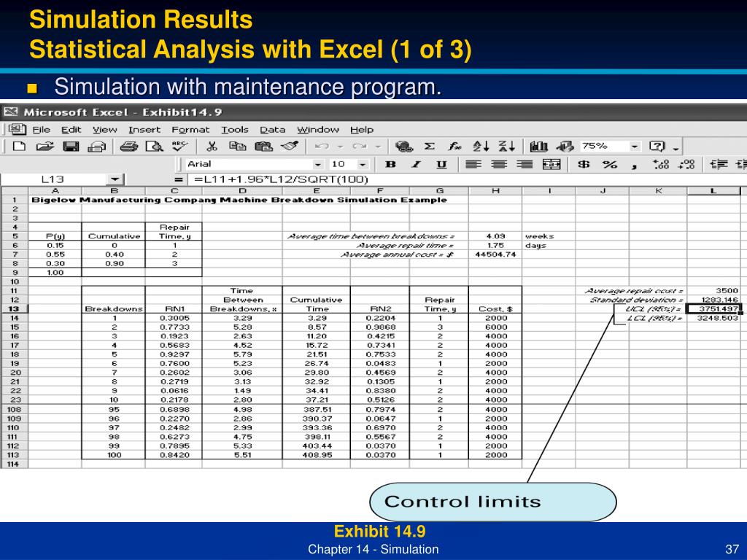Open the Data menu
747x560 pixels.
point(273,130)
